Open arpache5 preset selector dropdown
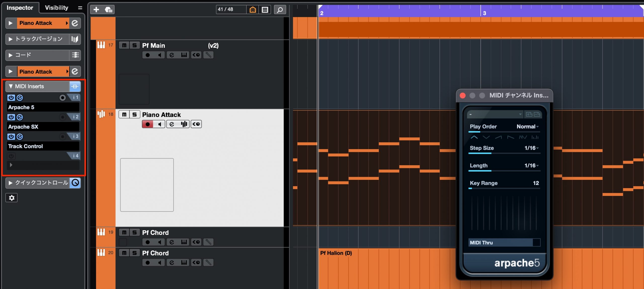 pyautogui.click(x=495, y=114)
